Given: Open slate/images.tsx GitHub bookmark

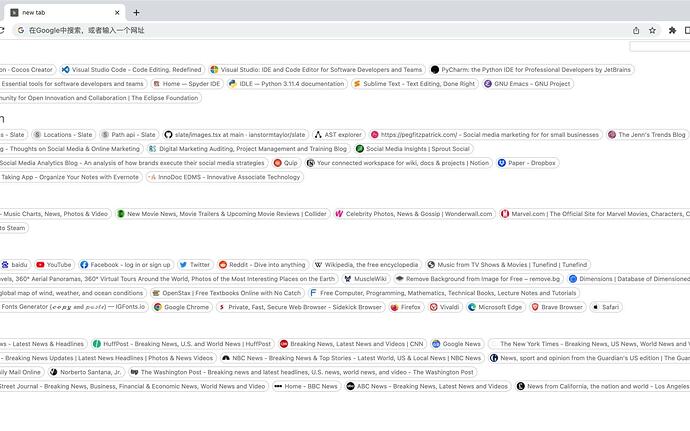Looking at the screenshot, I should point(235,135).
